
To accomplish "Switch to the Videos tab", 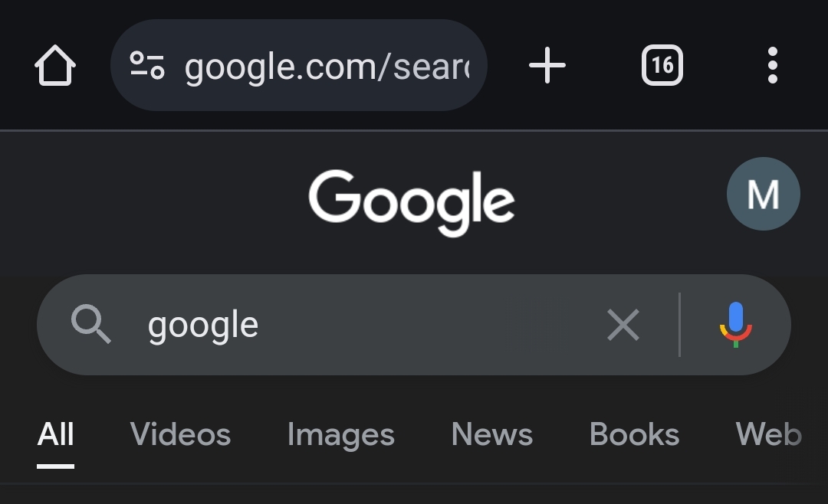I will pyautogui.click(x=180, y=435).
